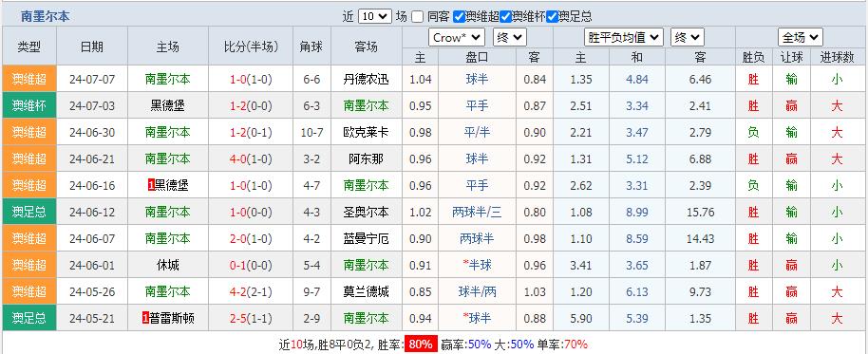This screenshot has width=868, height=354.
Task: Click 黑德堡 home team on 24-06-16
Action: (172, 185)
